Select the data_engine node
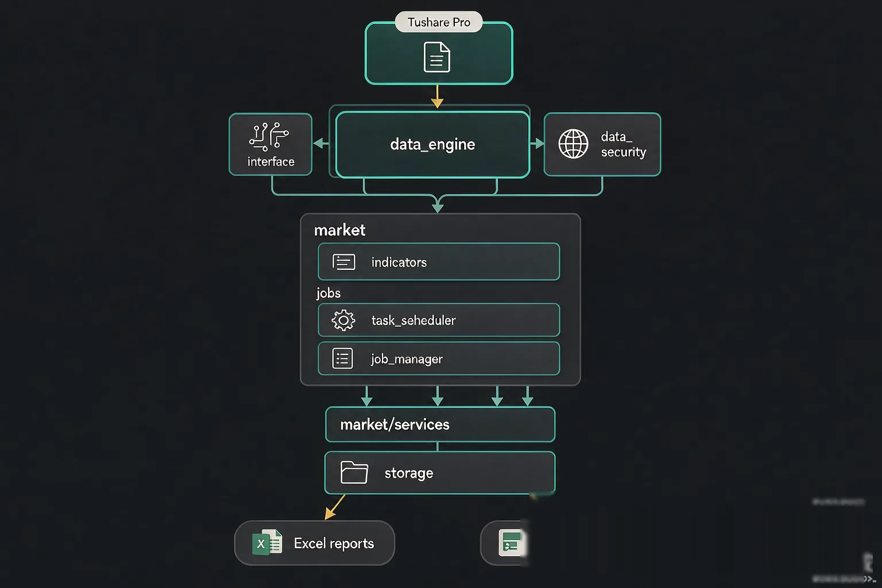This screenshot has width=882, height=588. click(432, 144)
